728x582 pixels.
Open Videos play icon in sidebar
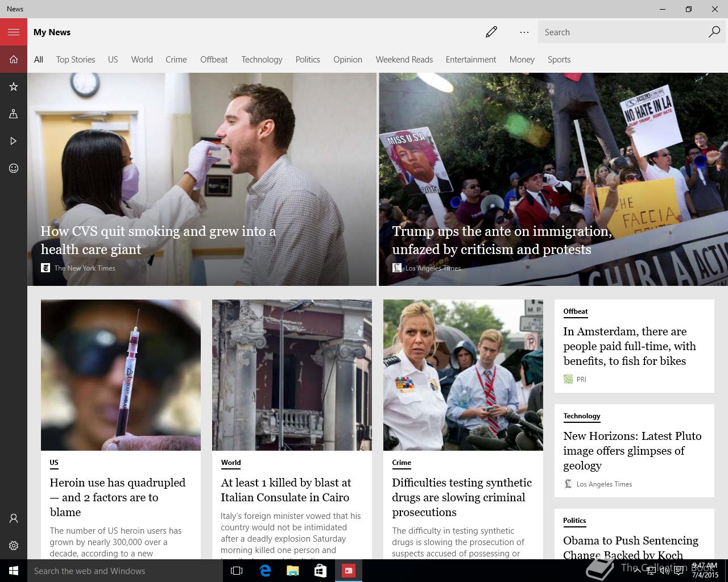pos(14,141)
